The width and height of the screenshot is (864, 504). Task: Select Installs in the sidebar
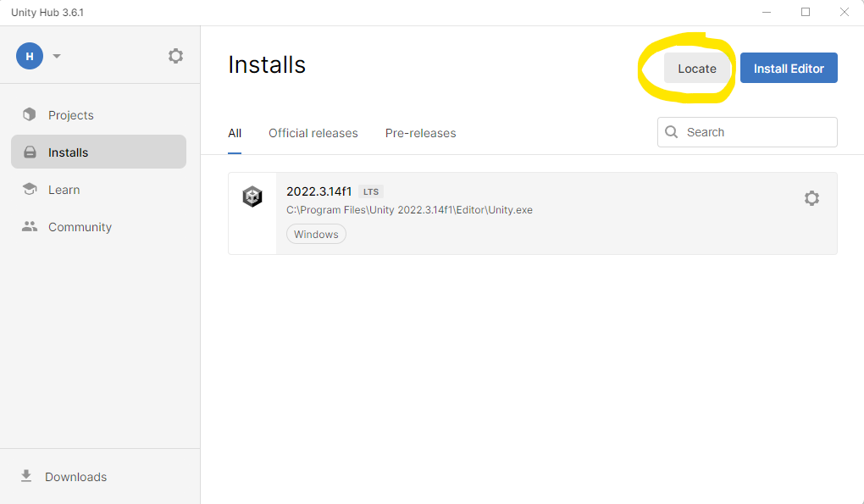coord(98,152)
